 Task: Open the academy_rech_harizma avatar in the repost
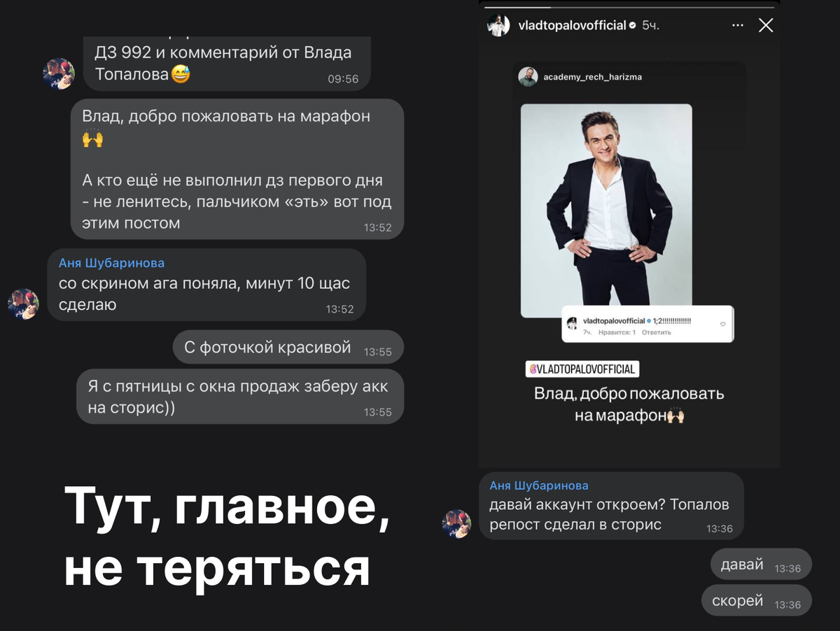point(528,77)
